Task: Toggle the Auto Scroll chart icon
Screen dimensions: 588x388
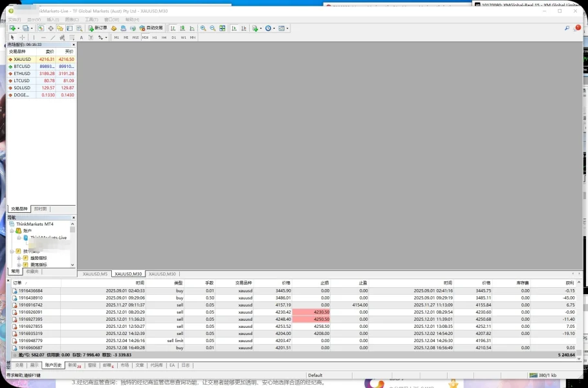Action: 234,28
